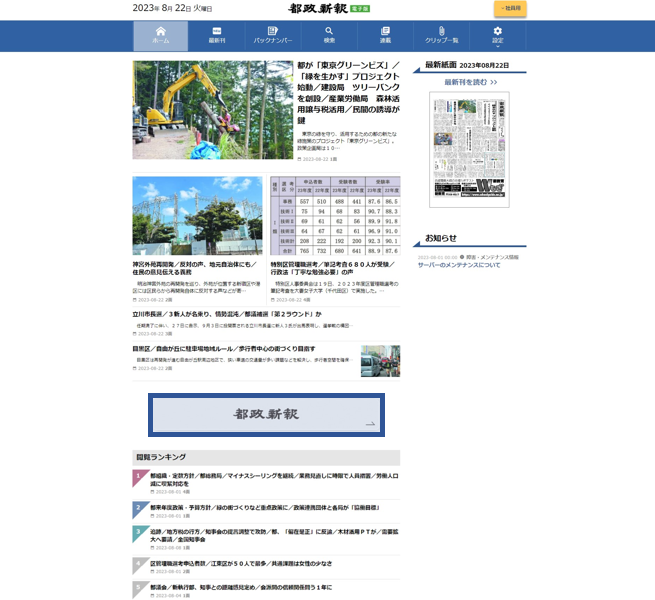Open the newspaper front page thumbnail
This screenshot has height=600, width=655.
tap(469, 150)
